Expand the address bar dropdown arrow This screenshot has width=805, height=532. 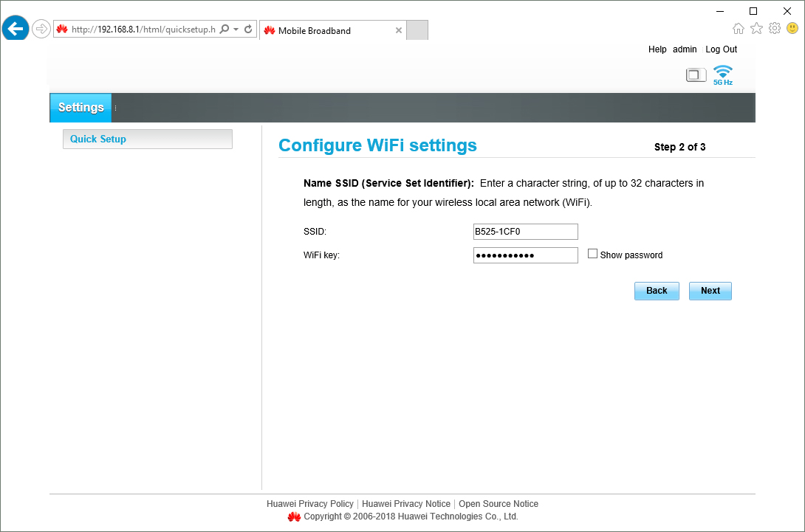pos(236,30)
